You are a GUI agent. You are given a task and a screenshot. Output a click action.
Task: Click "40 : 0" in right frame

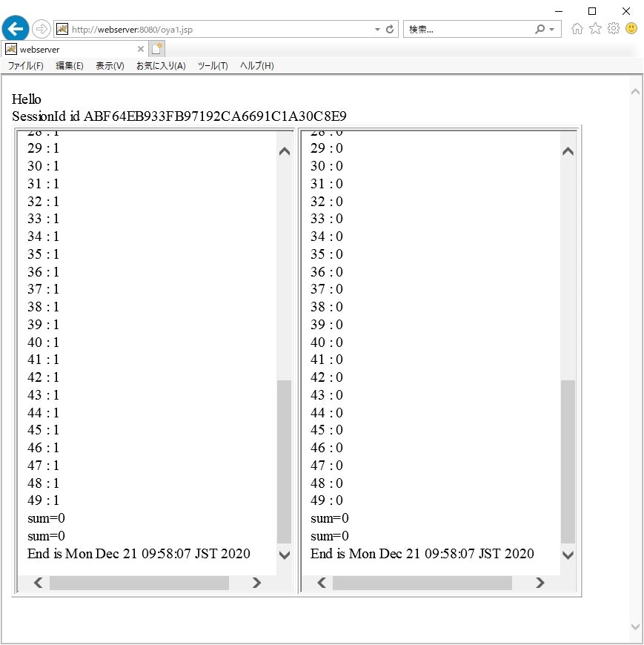click(x=327, y=343)
